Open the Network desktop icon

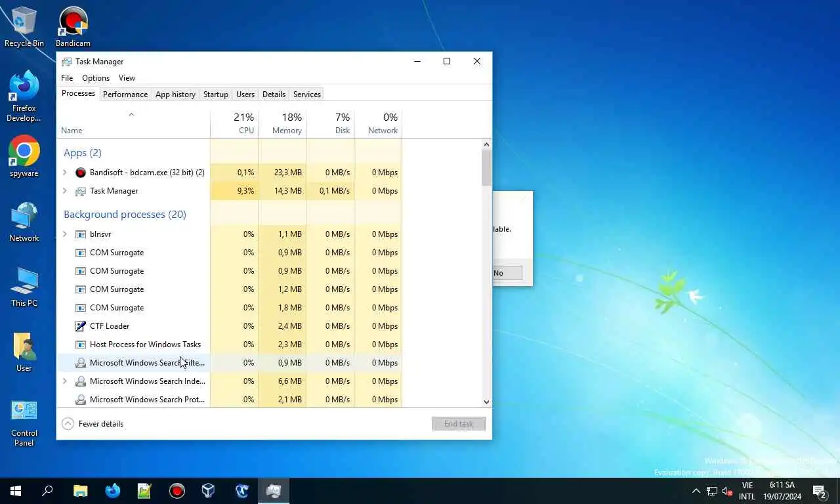(x=24, y=222)
